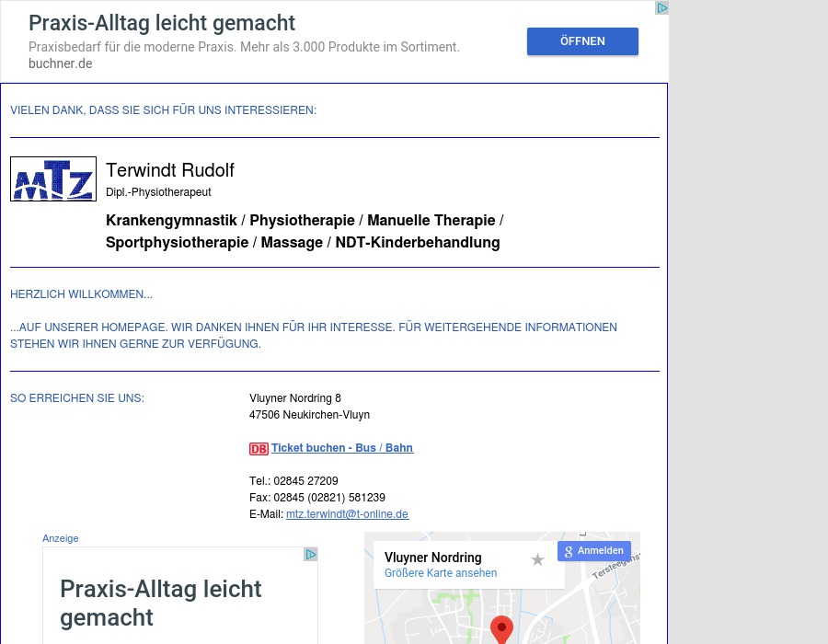Screen dimensions: 828x644
Task: Select the DB Deutsche Bahn icon
Action: point(259,449)
